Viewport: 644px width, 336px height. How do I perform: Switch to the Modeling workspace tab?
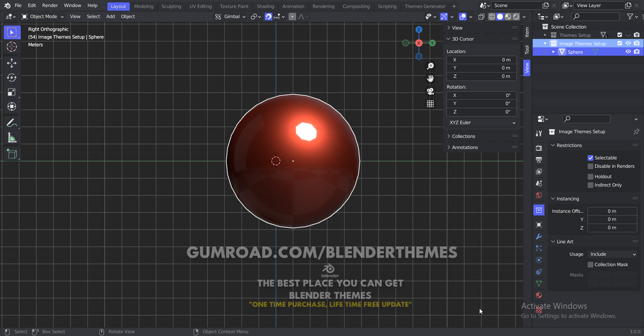click(x=144, y=6)
